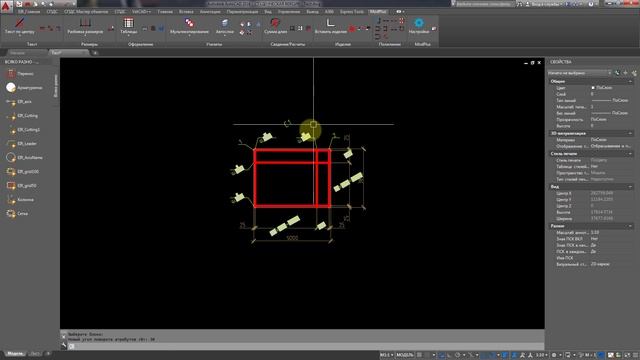Click the Цвет ПоСлою color swatch
640x360 pixels.
[x=593, y=88]
